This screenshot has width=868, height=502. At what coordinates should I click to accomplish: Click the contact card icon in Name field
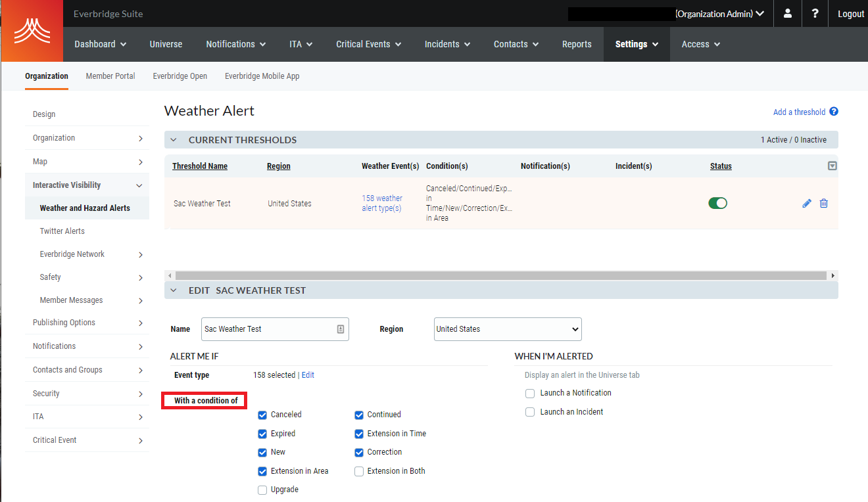[341, 329]
